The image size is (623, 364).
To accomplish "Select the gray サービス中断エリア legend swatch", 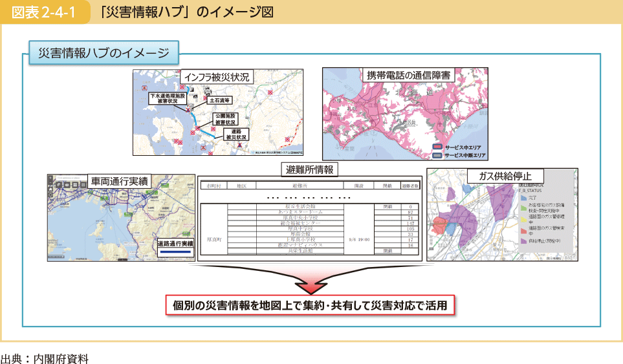I will pos(437,155).
